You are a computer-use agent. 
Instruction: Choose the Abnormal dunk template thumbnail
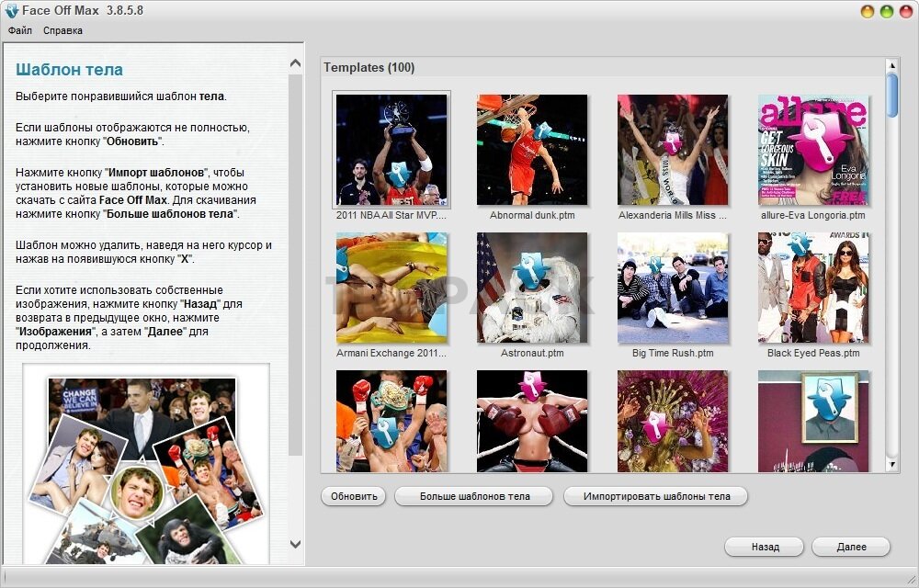[x=532, y=150]
